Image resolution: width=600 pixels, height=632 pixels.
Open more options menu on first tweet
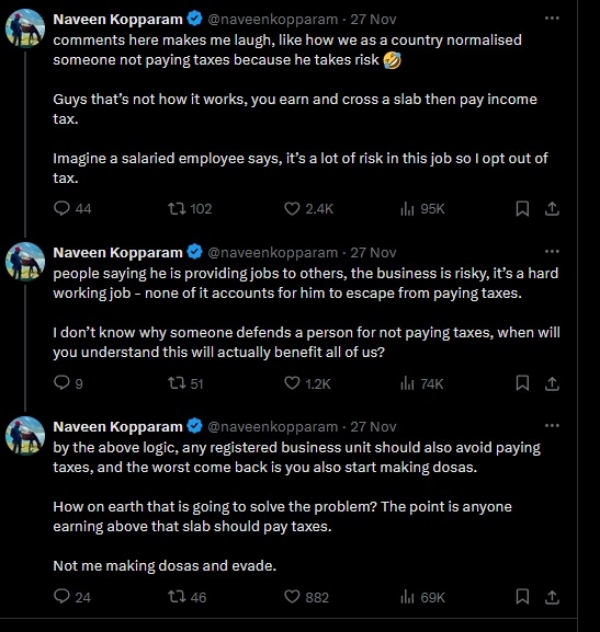tap(551, 18)
